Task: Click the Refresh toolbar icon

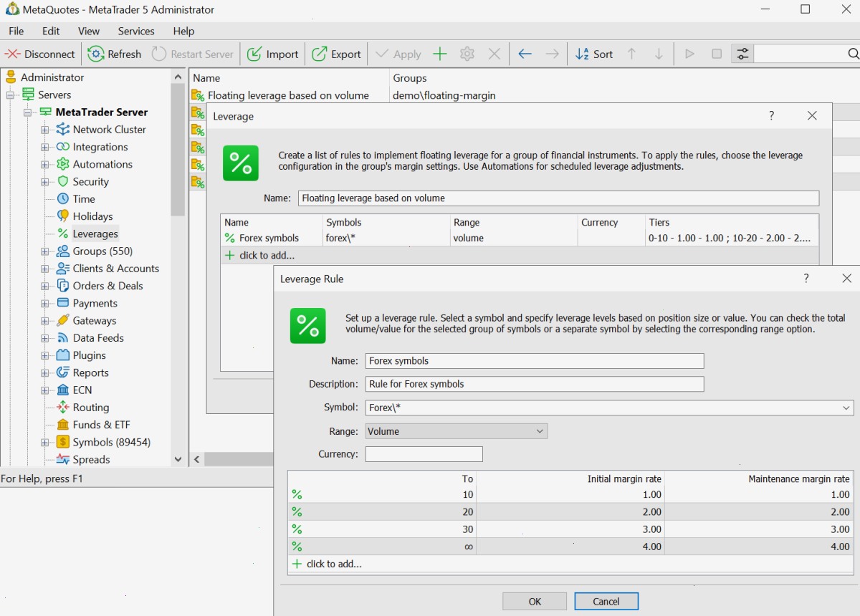Action: (96, 54)
